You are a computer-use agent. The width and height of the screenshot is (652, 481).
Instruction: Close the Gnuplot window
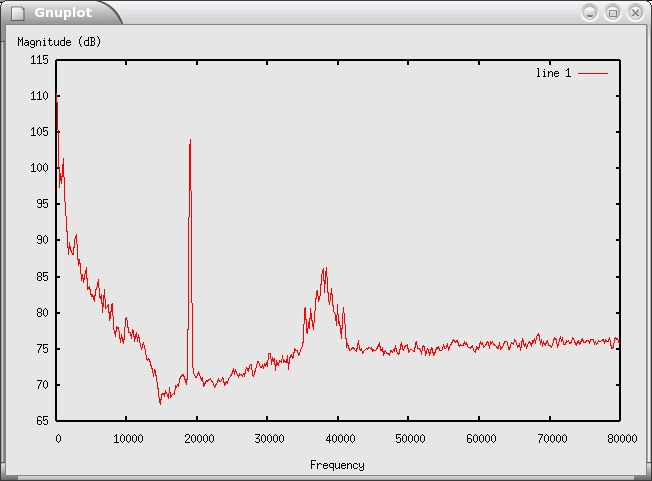[x=635, y=12]
